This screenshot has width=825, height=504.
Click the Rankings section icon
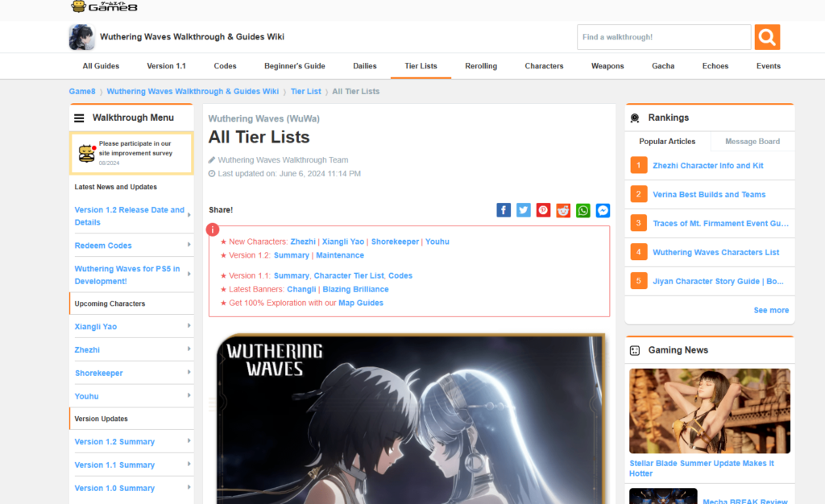coord(635,118)
